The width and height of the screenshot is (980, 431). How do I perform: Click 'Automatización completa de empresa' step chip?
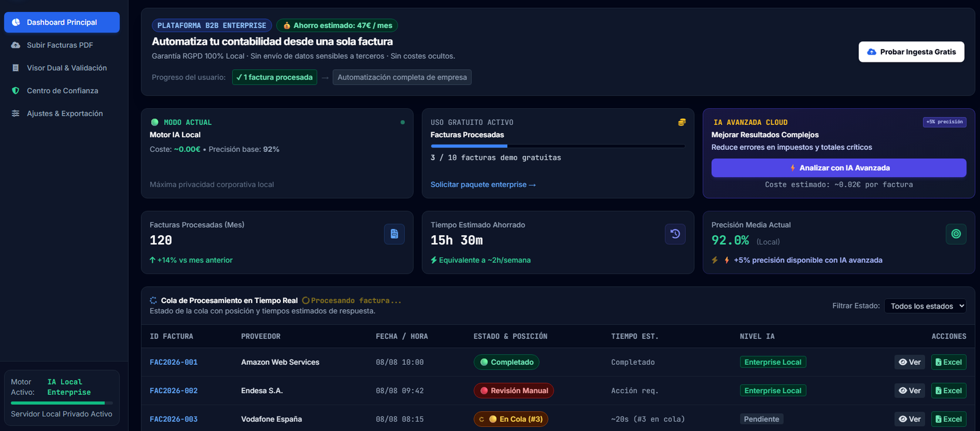pyautogui.click(x=402, y=77)
